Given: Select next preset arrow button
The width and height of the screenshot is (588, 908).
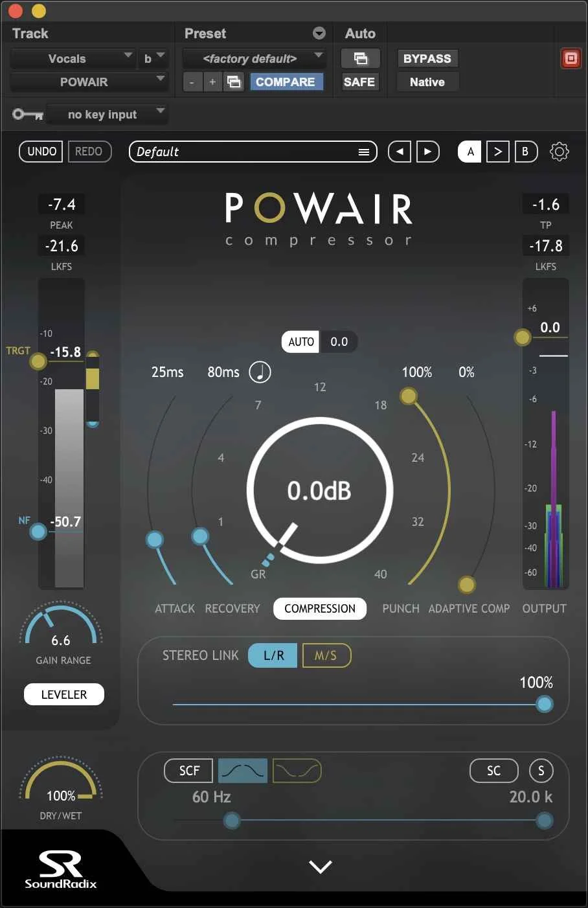Looking at the screenshot, I should pos(427,152).
